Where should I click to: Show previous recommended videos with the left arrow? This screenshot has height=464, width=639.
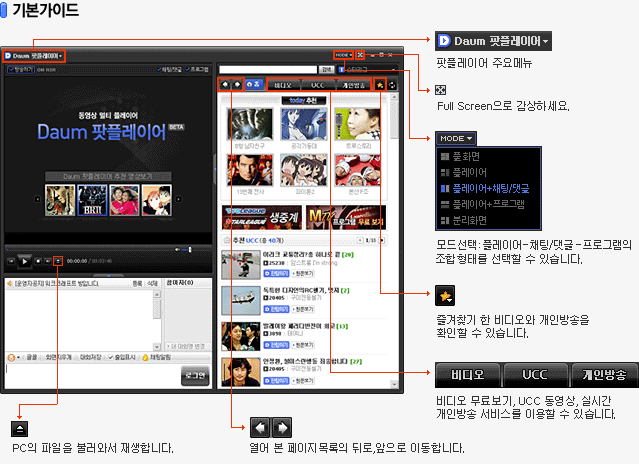[37, 199]
